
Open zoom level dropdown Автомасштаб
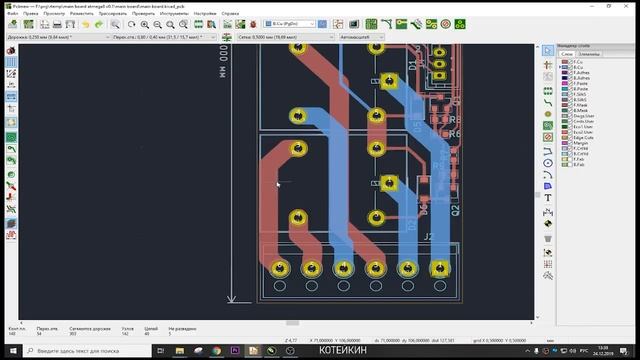[x=362, y=37]
